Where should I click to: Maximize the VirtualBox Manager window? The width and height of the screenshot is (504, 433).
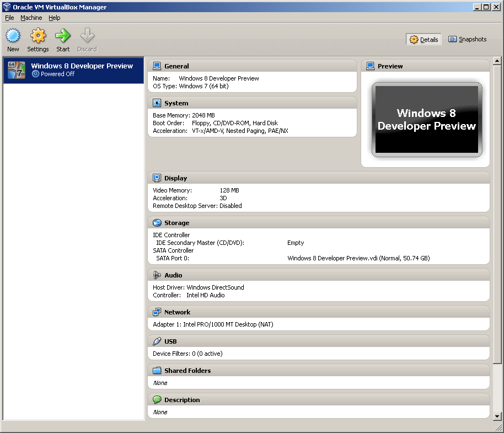tap(486, 7)
